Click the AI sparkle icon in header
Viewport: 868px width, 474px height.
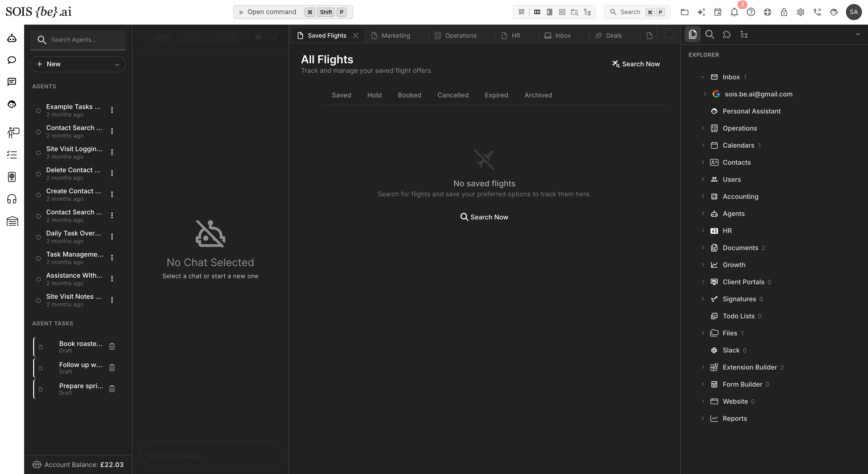[x=701, y=12]
